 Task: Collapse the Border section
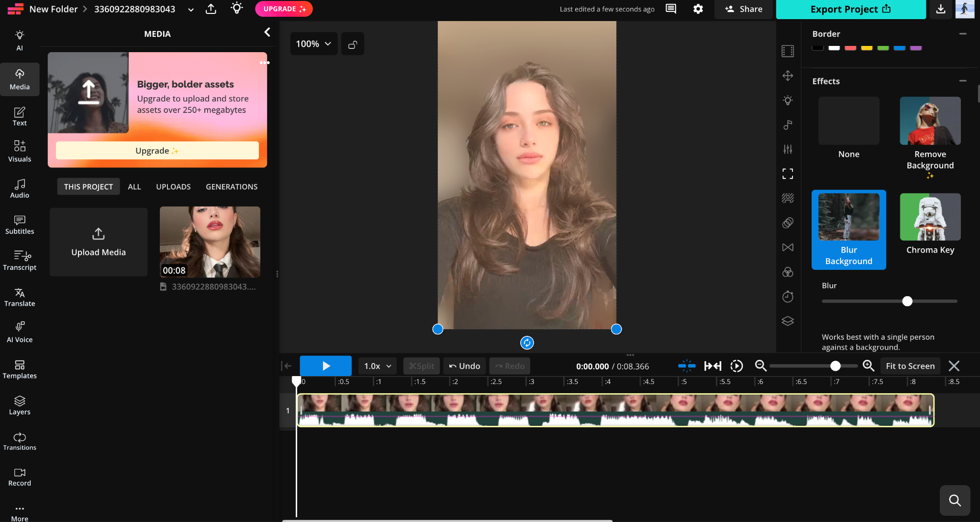click(963, 33)
